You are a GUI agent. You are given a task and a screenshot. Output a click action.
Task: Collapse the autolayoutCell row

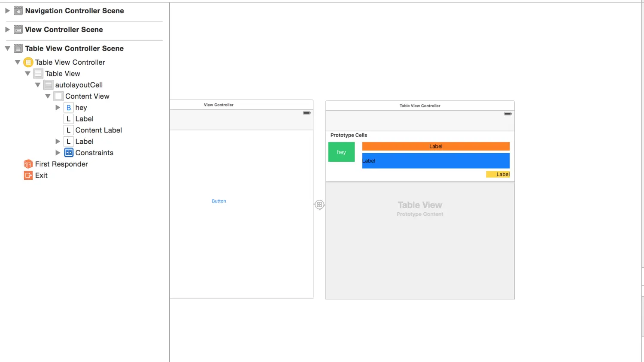pyautogui.click(x=38, y=85)
